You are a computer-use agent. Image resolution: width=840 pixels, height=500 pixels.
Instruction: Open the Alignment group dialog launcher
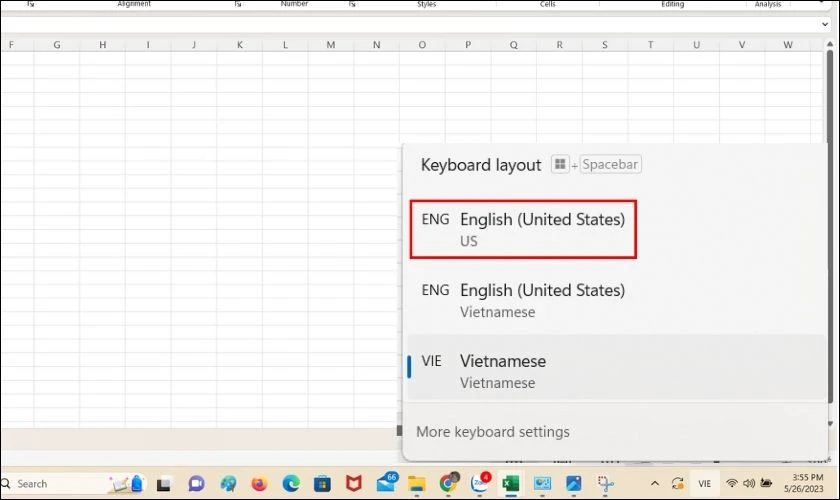(x=237, y=4)
